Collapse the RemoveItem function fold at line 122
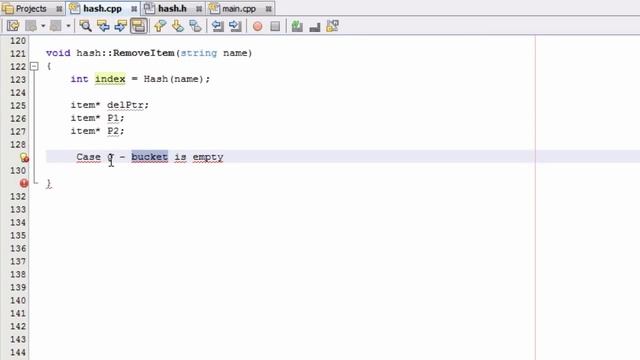This screenshot has width=640, height=360. pyautogui.click(x=34, y=66)
